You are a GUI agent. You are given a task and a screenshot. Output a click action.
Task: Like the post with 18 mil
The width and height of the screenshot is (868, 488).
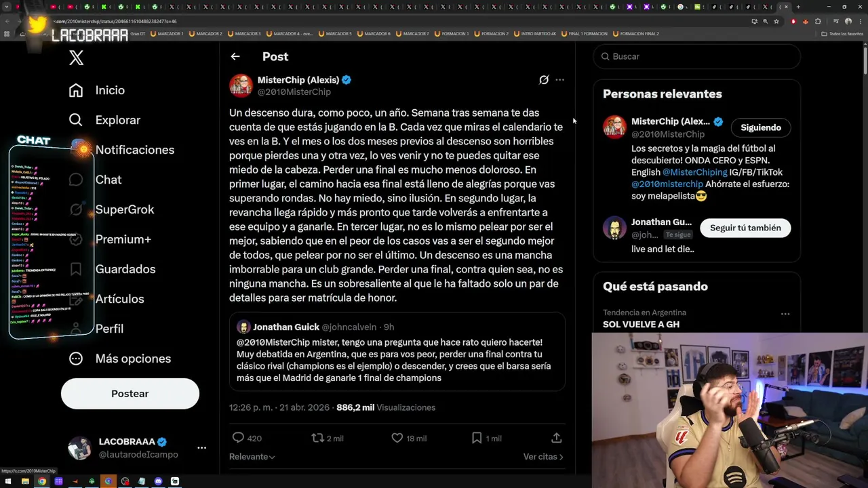point(397,439)
